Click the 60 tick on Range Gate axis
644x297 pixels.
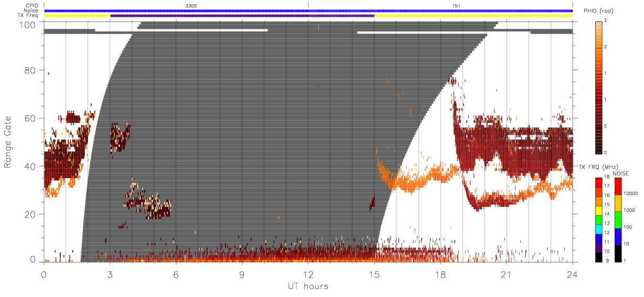31,118
